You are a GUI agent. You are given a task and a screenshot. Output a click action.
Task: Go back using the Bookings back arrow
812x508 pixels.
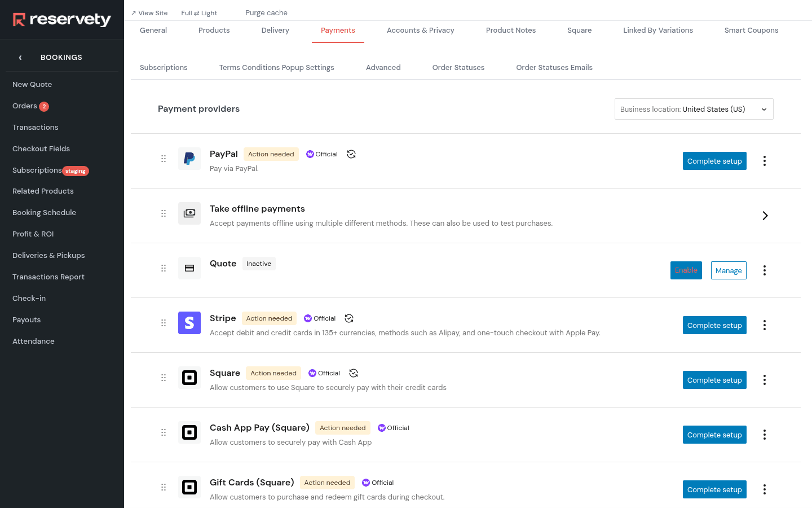pos(20,58)
